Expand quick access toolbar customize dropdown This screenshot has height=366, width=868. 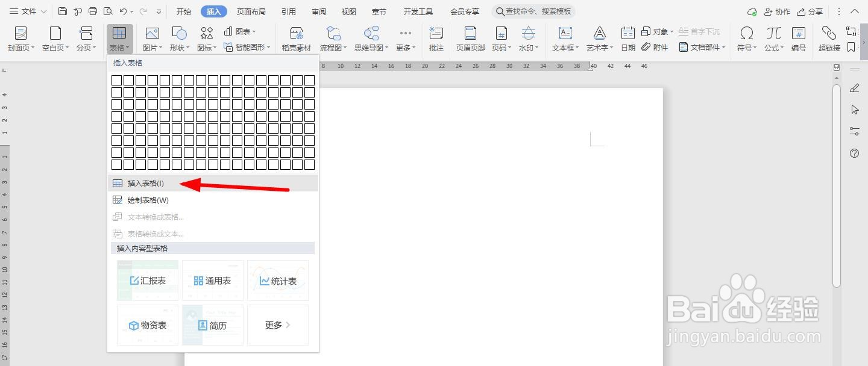159,11
